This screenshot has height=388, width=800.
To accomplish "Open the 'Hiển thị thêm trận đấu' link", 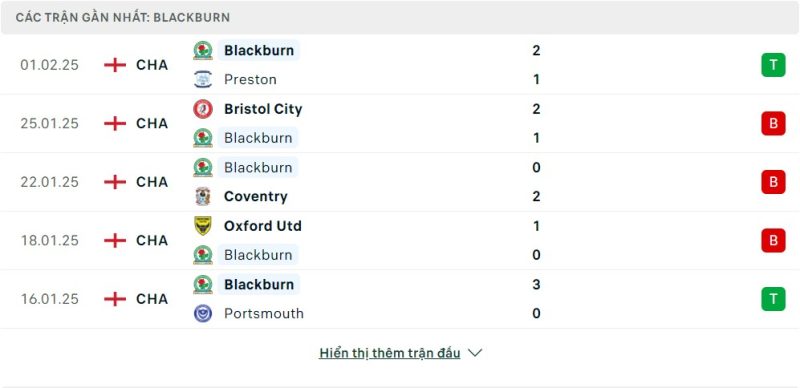I will click(x=390, y=353).
